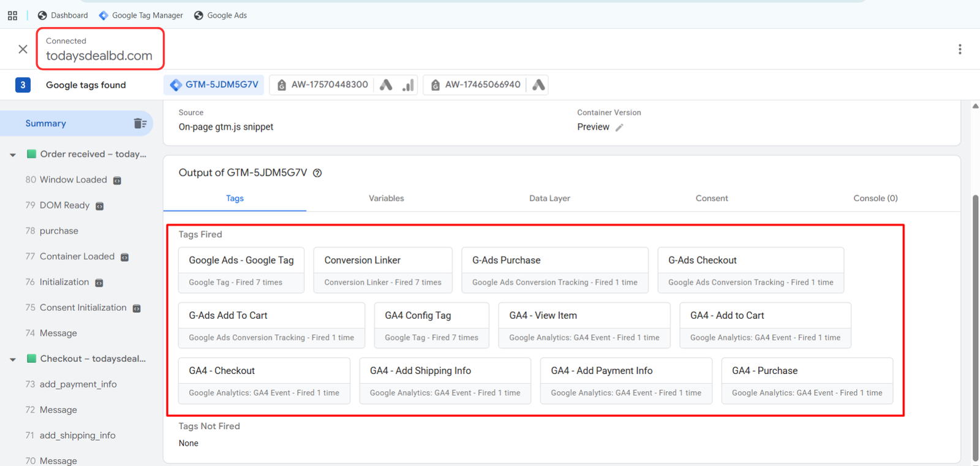
Task: Click the bar chart icon beside AW-17570448300
Action: click(x=408, y=85)
